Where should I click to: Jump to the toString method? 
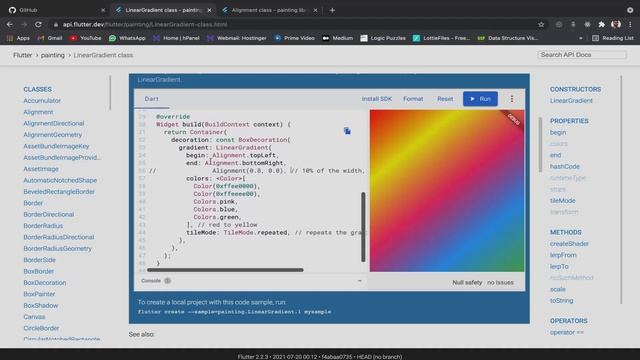coord(561,300)
